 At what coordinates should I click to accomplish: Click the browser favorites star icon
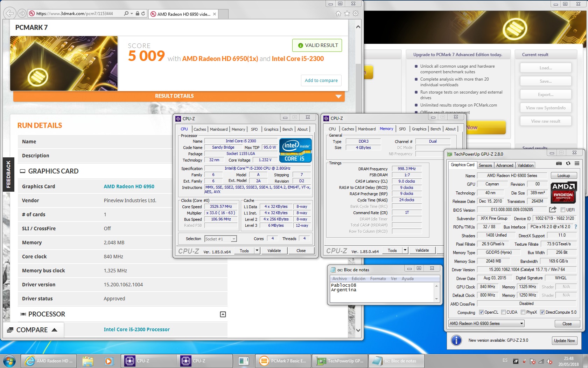coord(347,13)
